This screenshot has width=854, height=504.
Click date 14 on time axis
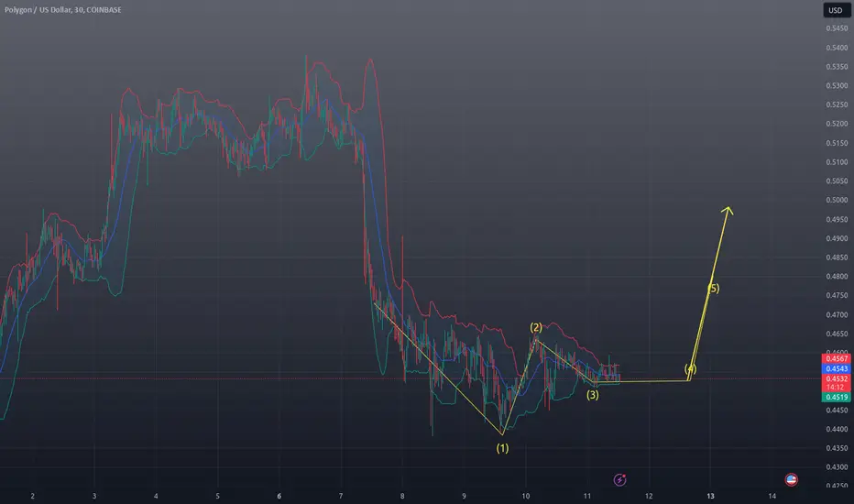(772, 496)
